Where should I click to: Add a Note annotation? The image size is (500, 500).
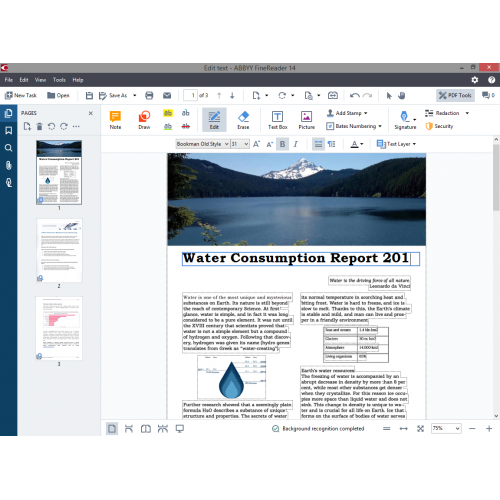coord(115,120)
